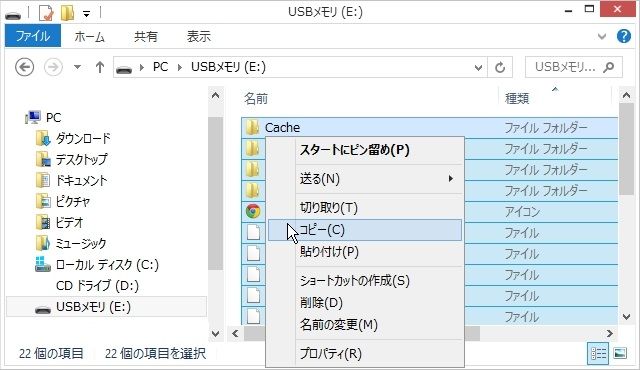The height and width of the screenshot is (370, 640).
Task: Click the drive icon in title bar
Action: click(x=13, y=16)
